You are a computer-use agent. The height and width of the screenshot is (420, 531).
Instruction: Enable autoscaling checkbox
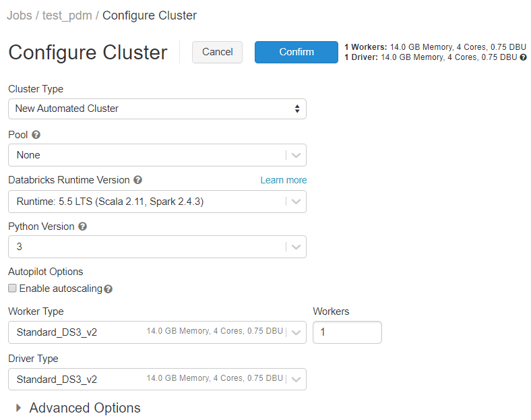12,289
